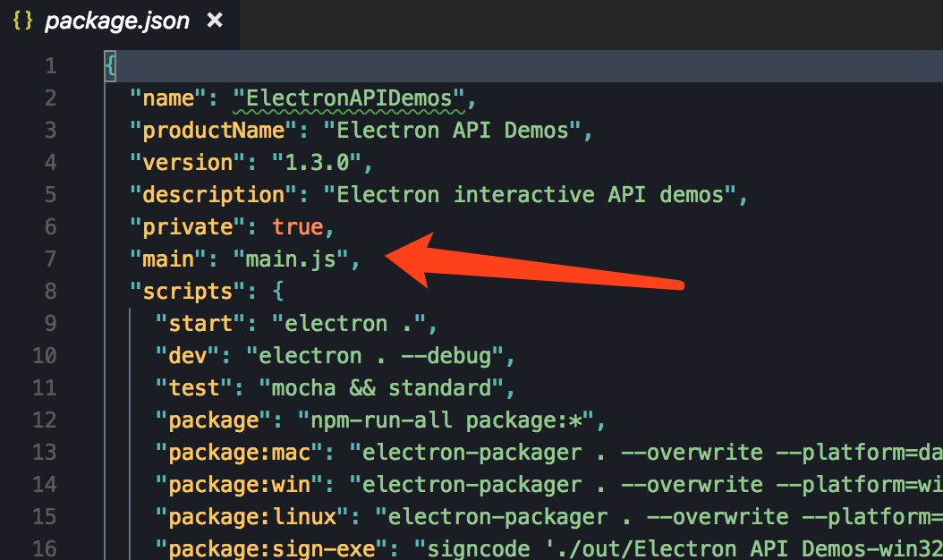Click "Electron interactive API demos" string
943x560 pixels.
[x=530, y=195]
